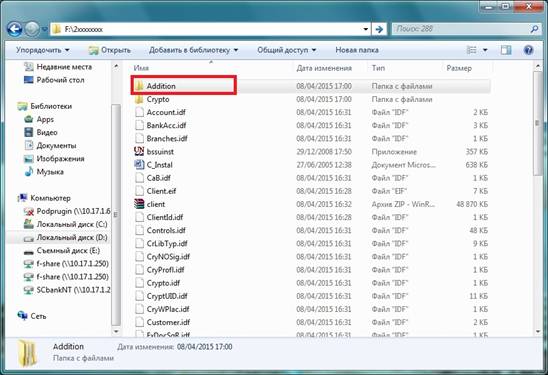Screen dimensions: 548x375
Task: Expand the address bar history dropdown
Action: coord(366,29)
